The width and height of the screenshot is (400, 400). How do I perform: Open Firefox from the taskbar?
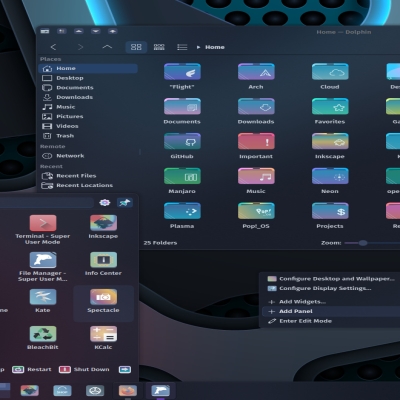128,390
